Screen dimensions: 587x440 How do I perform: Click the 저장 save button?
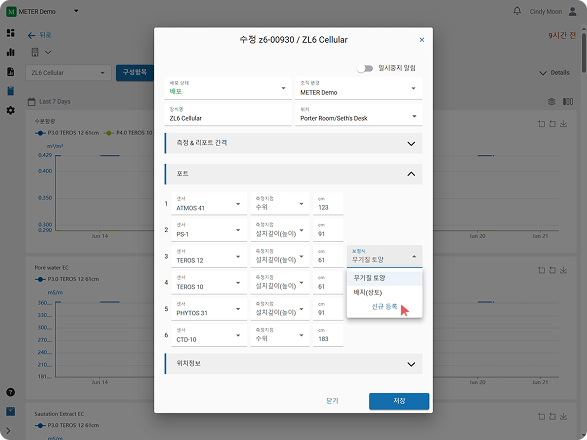pyautogui.click(x=399, y=401)
